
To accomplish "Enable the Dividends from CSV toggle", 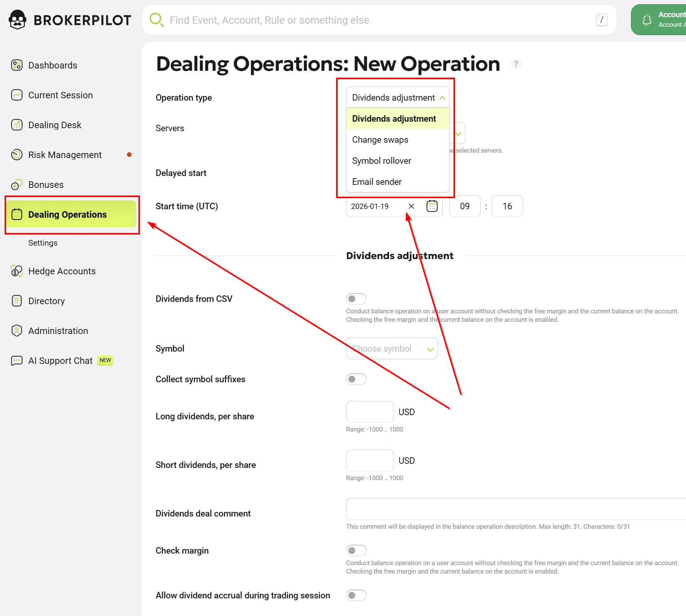I will 356,299.
